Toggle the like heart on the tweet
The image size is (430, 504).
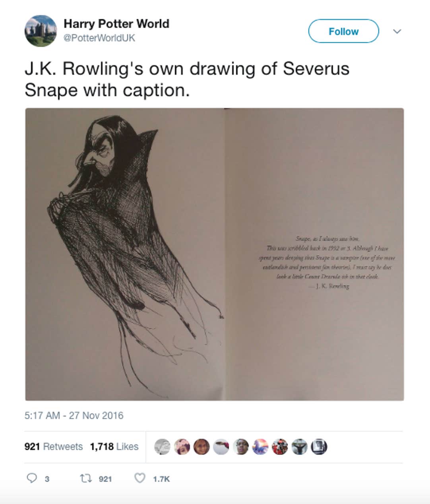point(140,479)
